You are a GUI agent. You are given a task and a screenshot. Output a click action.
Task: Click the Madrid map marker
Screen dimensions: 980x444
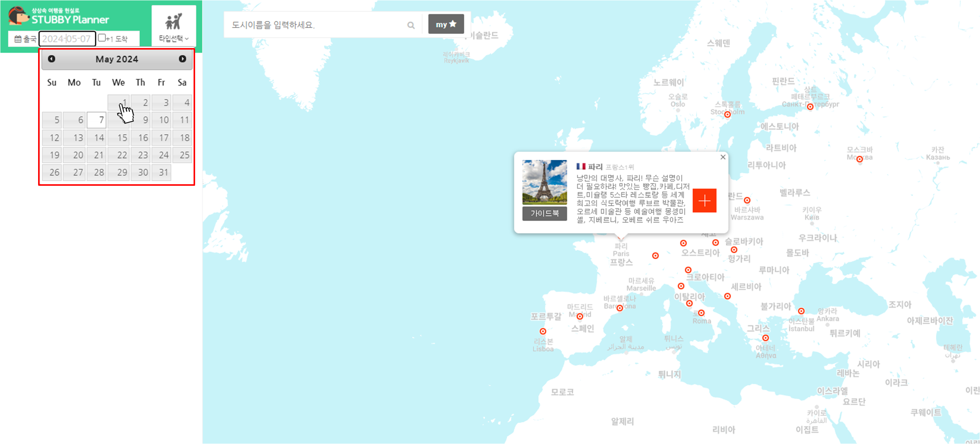pyautogui.click(x=580, y=316)
